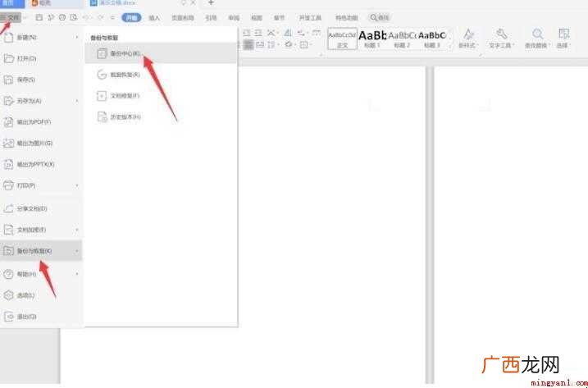
Task: Expand the 文档加密 submenu arrow
Action: [x=77, y=230]
